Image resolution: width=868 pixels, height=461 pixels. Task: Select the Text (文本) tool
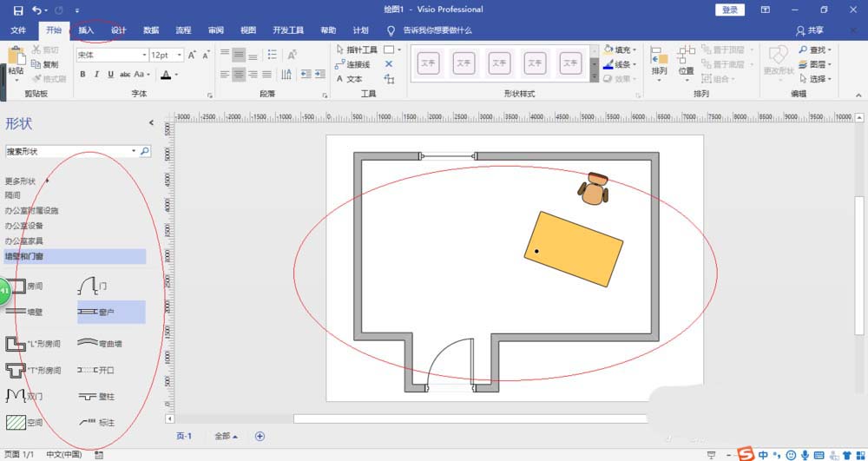[x=349, y=79]
